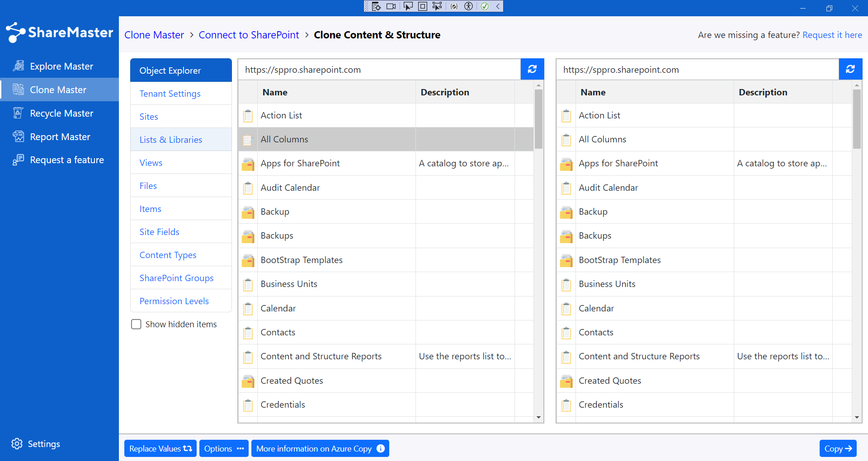Image resolution: width=868 pixels, height=461 pixels.
Task: Open More information on Azure Copy
Action: click(x=320, y=448)
